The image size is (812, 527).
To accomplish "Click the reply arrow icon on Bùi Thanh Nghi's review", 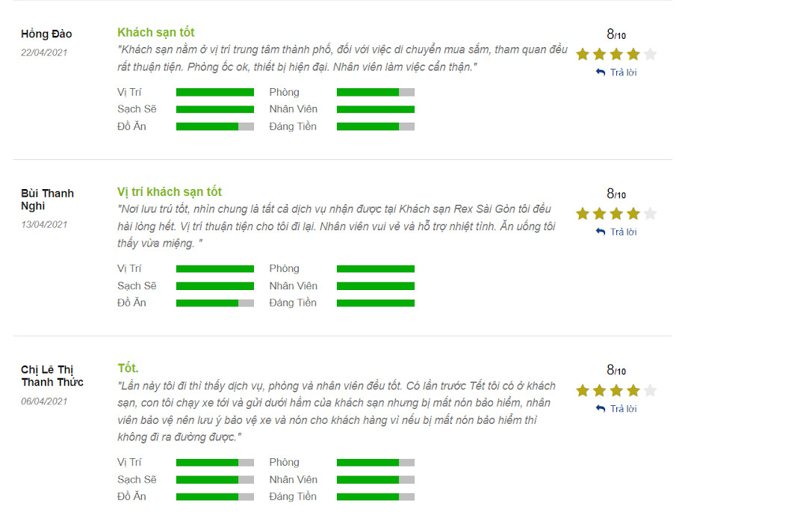I will [x=601, y=232].
